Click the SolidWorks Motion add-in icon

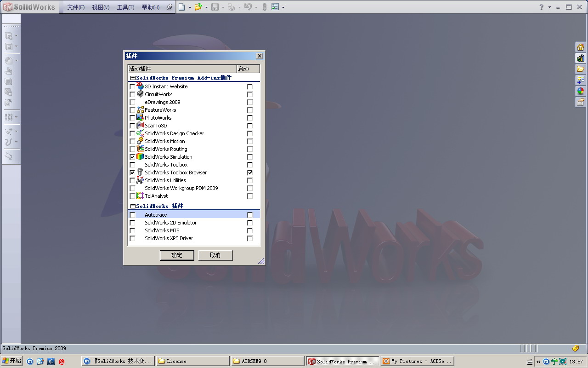coord(140,141)
